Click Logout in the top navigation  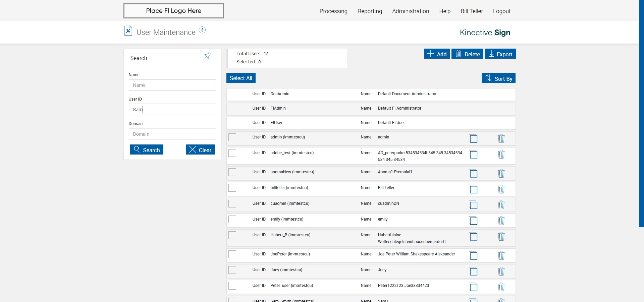tap(501, 11)
